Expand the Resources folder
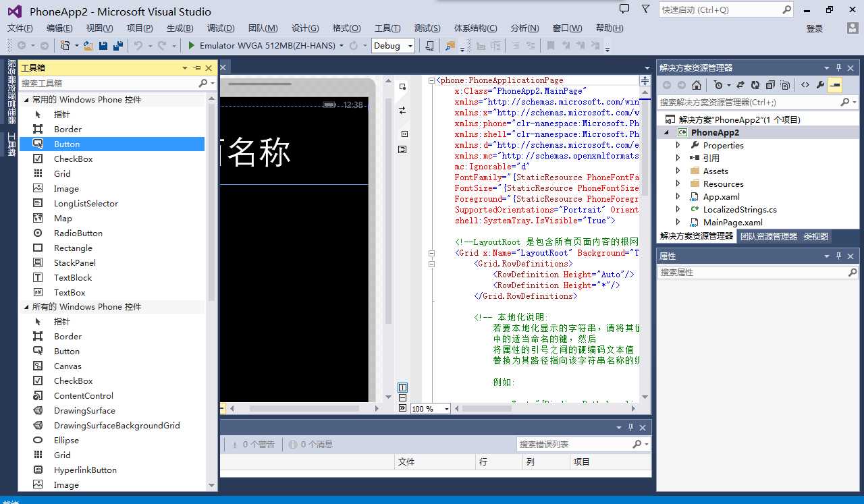864x504 pixels. click(x=678, y=184)
